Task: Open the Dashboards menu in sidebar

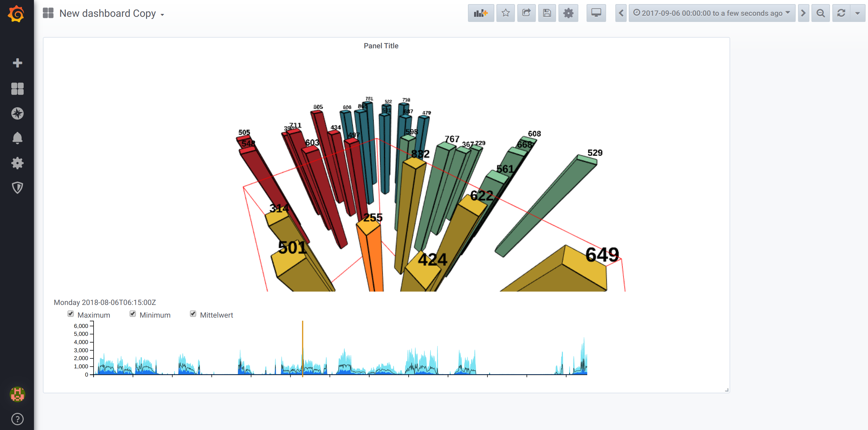Action: coord(17,89)
